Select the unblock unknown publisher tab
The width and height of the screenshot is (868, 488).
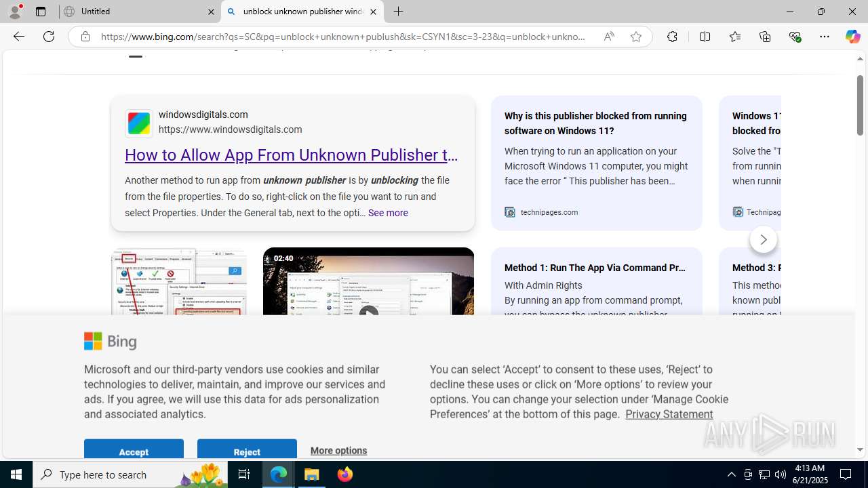(302, 12)
